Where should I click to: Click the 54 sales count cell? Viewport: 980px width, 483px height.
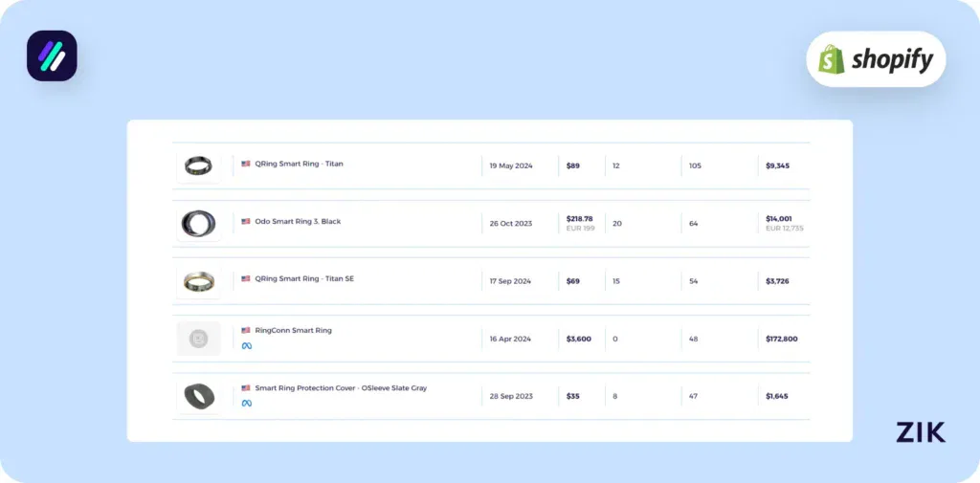click(x=693, y=281)
